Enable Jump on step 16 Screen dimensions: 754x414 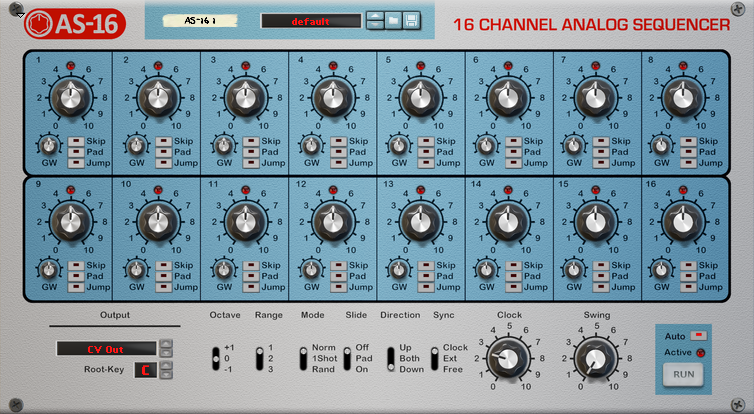pos(688,288)
